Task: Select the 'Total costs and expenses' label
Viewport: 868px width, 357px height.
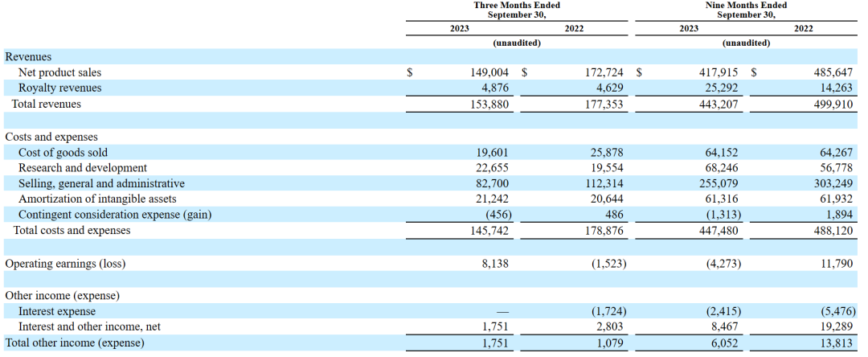Action: (72, 230)
